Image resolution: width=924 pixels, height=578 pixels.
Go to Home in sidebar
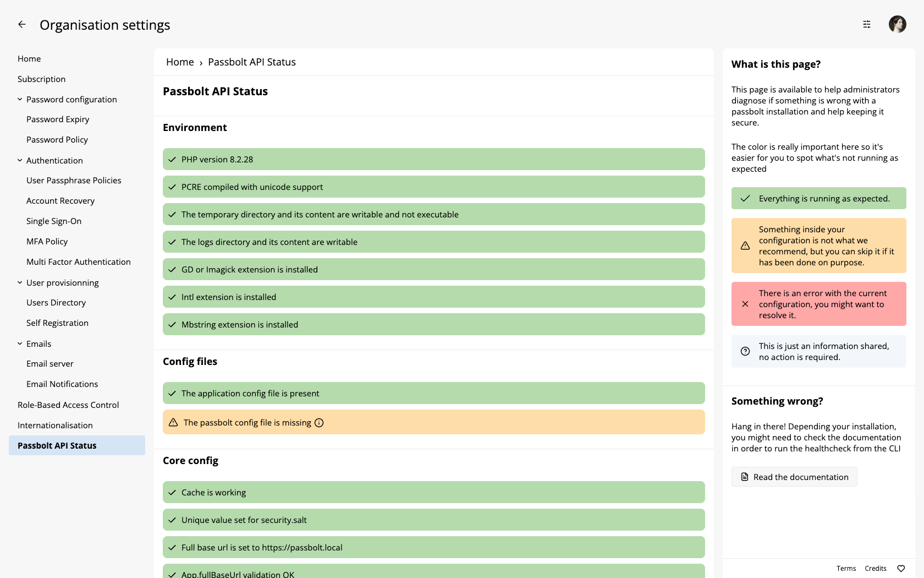click(x=29, y=59)
